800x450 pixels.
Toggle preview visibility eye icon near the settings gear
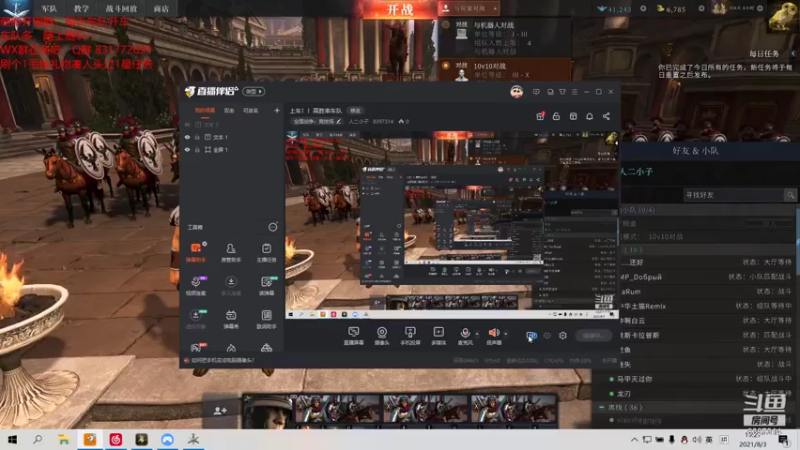pyautogui.click(x=547, y=335)
